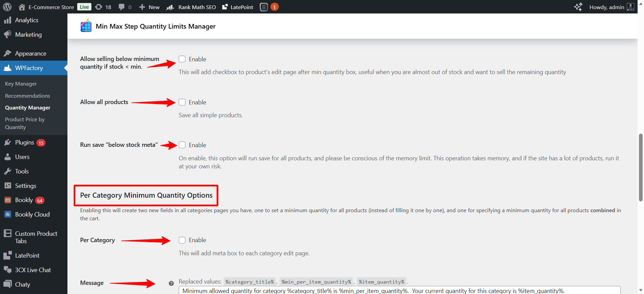This screenshot has width=644, height=294.
Task: Click the Bookly Cloud icon
Action: (x=7, y=215)
